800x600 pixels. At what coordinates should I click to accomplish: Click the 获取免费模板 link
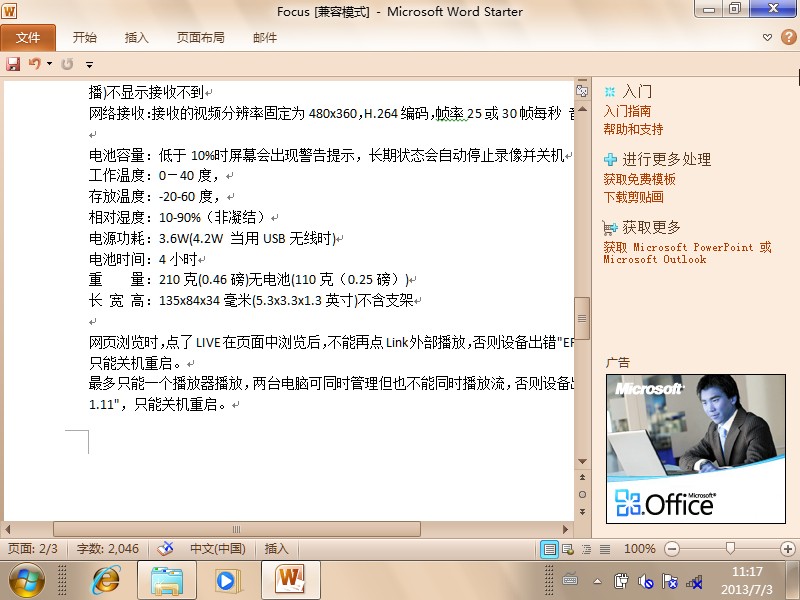point(639,179)
